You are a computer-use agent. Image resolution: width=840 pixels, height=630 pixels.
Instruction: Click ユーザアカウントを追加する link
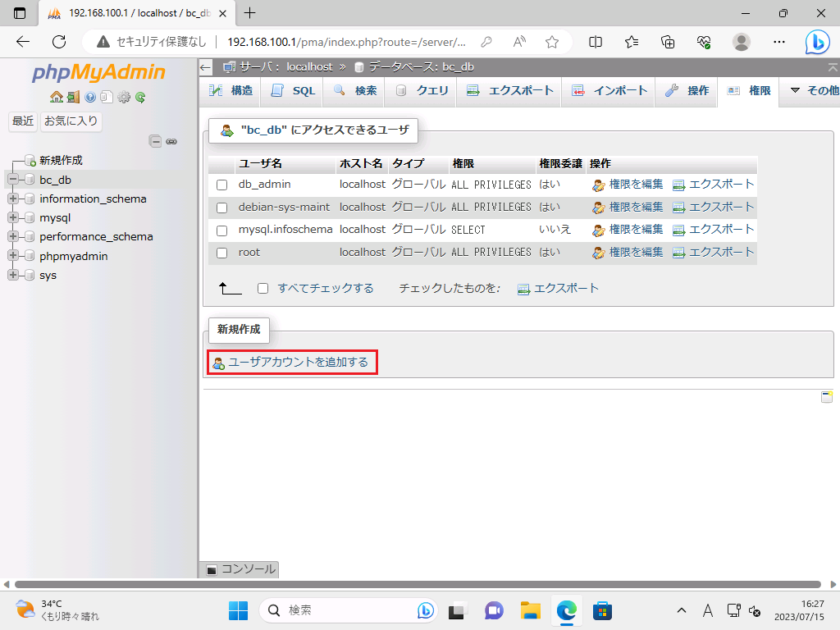pos(298,362)
